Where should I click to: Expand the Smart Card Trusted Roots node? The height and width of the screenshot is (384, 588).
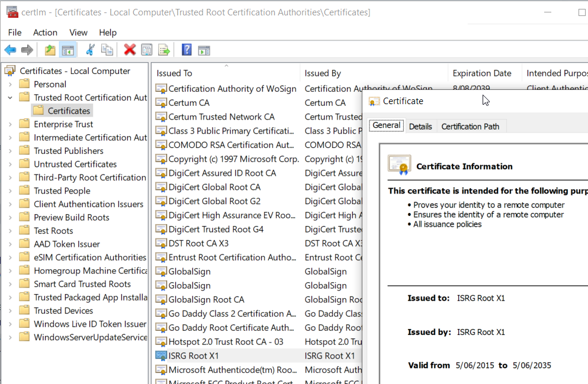point(10,284)
